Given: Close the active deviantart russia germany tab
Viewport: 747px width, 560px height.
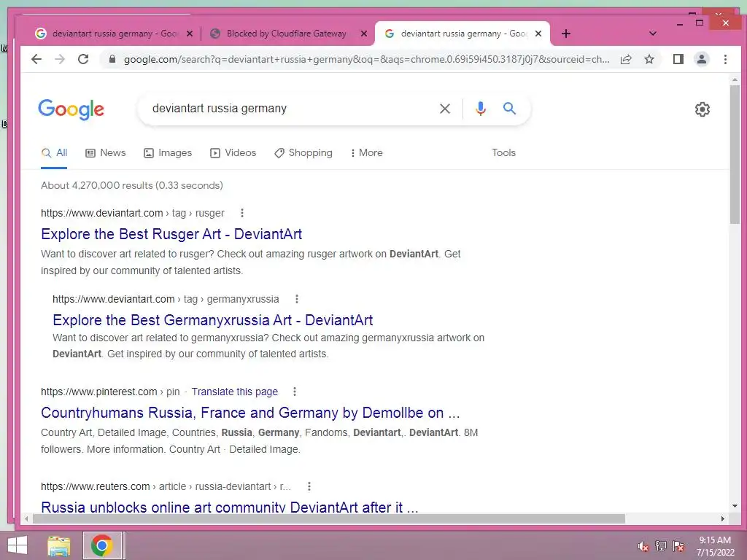Looking at the screenshot, I should pos(538,34).
